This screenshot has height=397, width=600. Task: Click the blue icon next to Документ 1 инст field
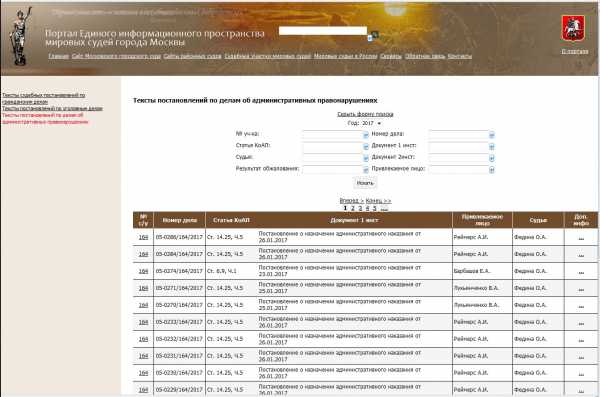tap(492, 147)
